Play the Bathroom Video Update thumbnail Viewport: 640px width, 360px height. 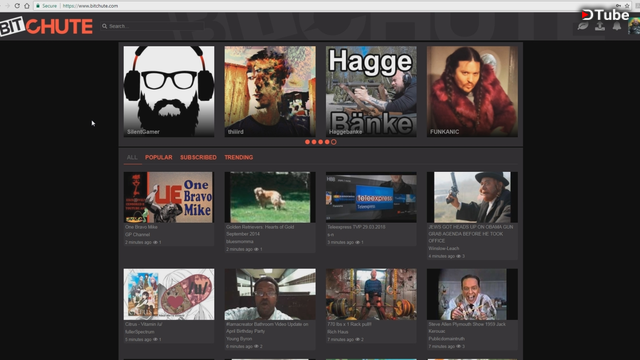270,294
